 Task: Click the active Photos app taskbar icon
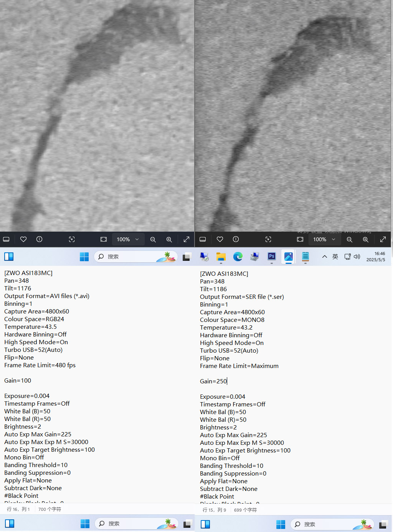pyautogui.click(x=289, y=256)
